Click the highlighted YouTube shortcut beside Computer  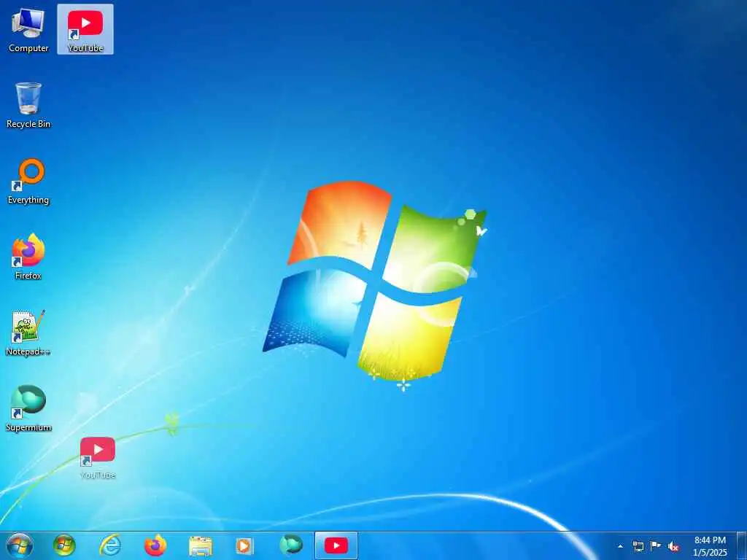[x=85, y=29]
